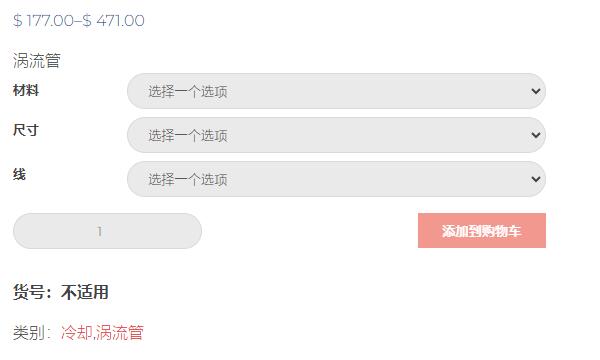This screenshot has height=360, width=600.
Task: Click the chevron arrow on 尺寸 dropdown
Action: coord(536,135)
